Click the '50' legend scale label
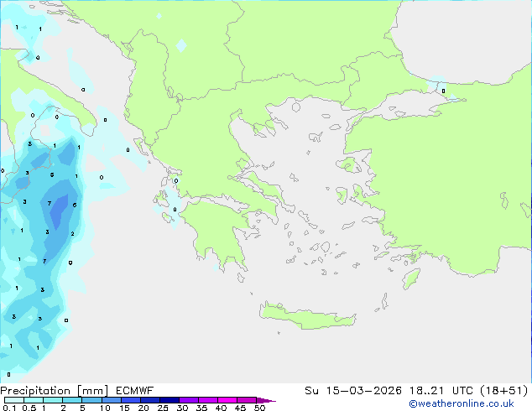The image size is (532, 411). click(x=259, y=408)
